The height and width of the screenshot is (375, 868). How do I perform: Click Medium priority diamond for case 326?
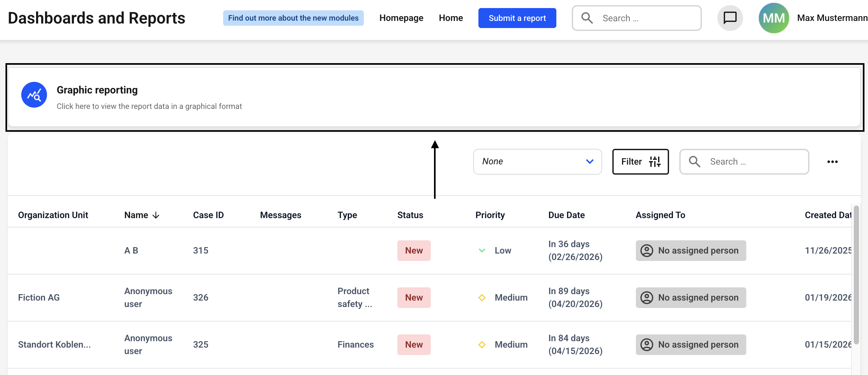(x=482, y=297)
